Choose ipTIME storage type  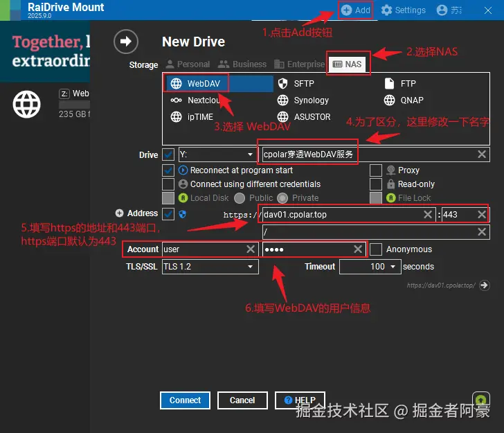click(192, 117)
